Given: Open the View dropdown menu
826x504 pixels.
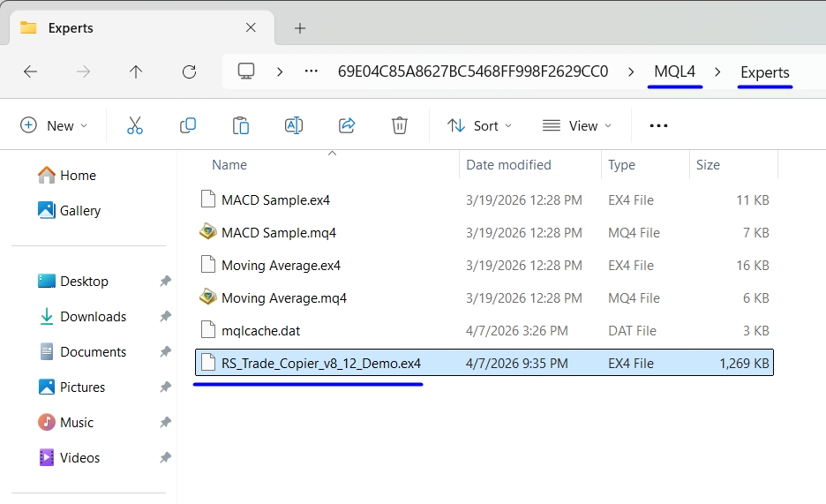Looking at the screenshot, I should coord(577,125).
